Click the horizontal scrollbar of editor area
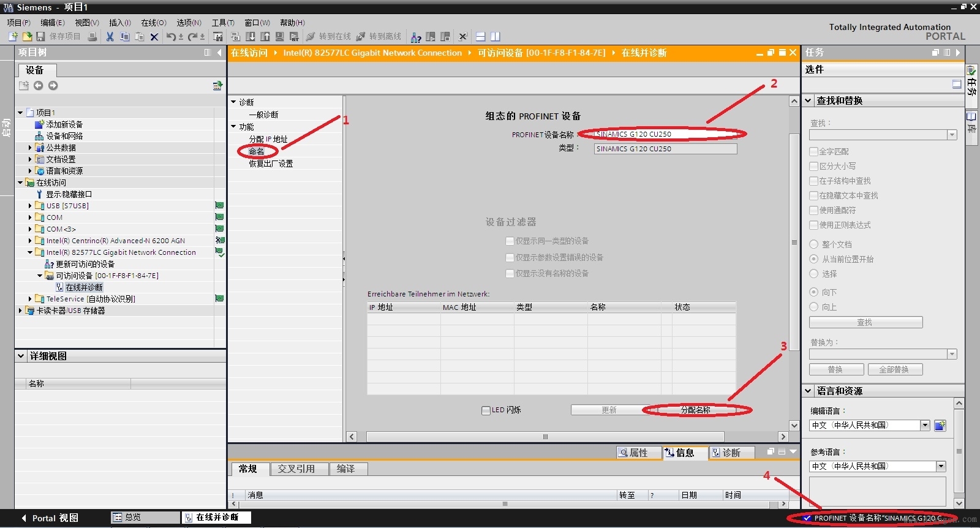 click(x=545, y=437)
